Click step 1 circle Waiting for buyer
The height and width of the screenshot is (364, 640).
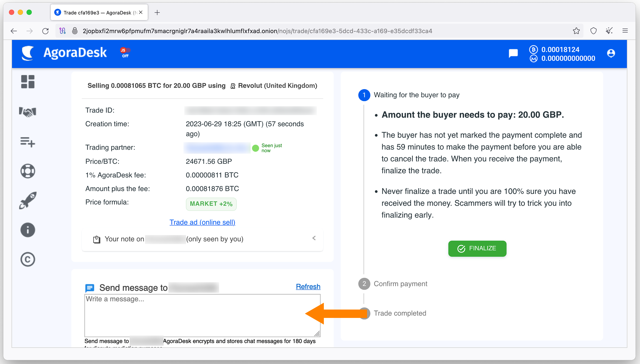click(x=364, y=95)
